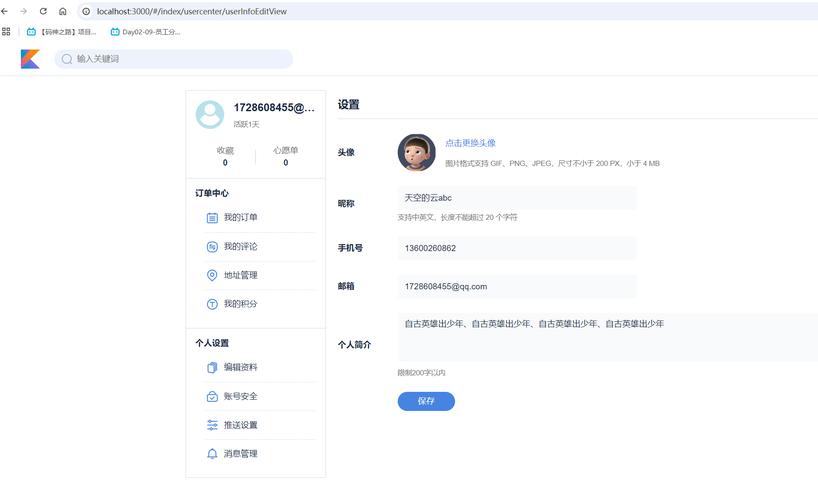Click the 我的评论 icon
This screenshot has width=818, height=500.
(212, 247)
